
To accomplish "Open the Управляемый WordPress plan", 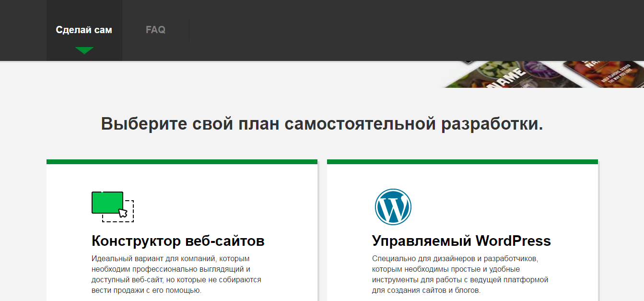I will point(461,241).
